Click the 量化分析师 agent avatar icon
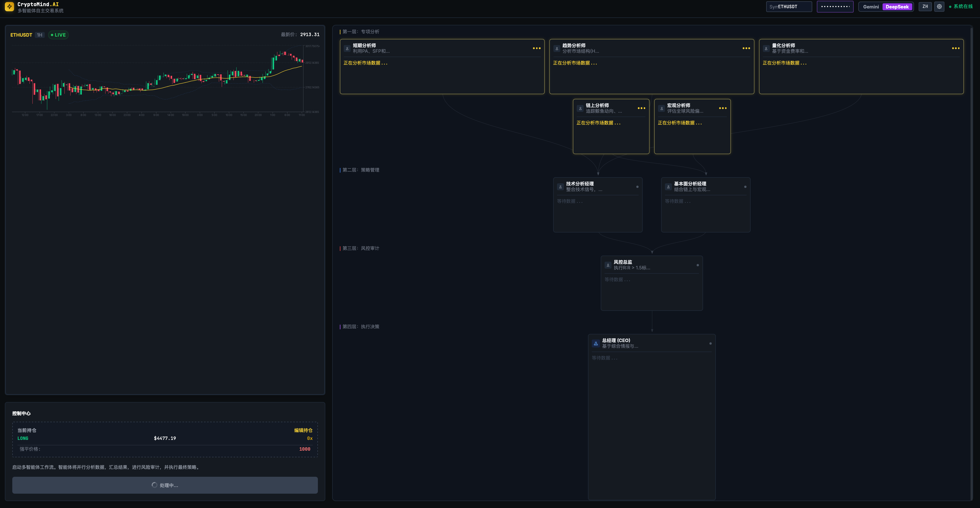This screenshot has width=980, height=508. 766,48
